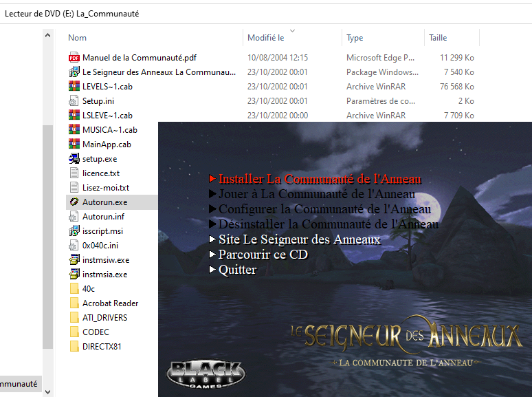Click the text file icon of licence.txt

click(x=74, y=173)
